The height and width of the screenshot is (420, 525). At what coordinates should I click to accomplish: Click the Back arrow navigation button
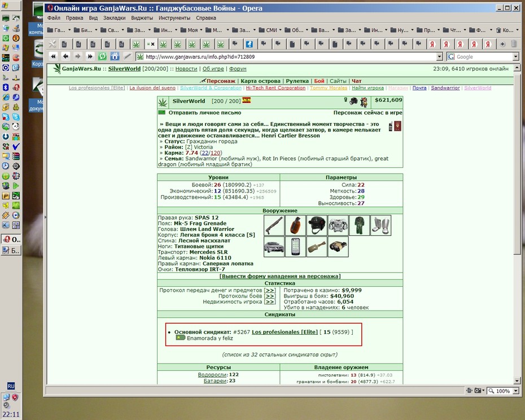click(x=65, y=56)
